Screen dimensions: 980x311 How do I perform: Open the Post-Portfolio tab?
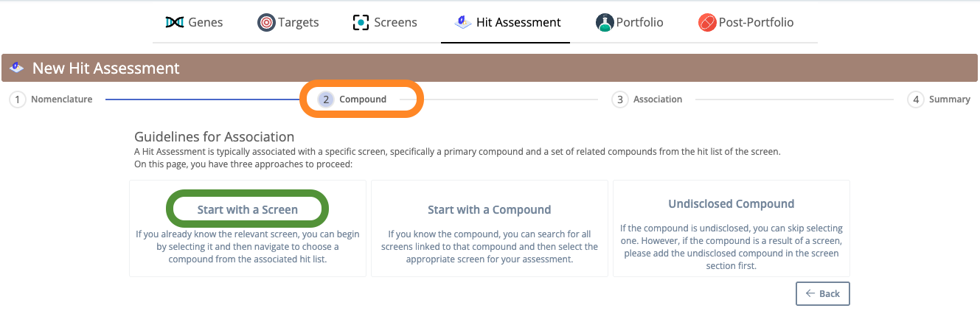tap(746, 22)
